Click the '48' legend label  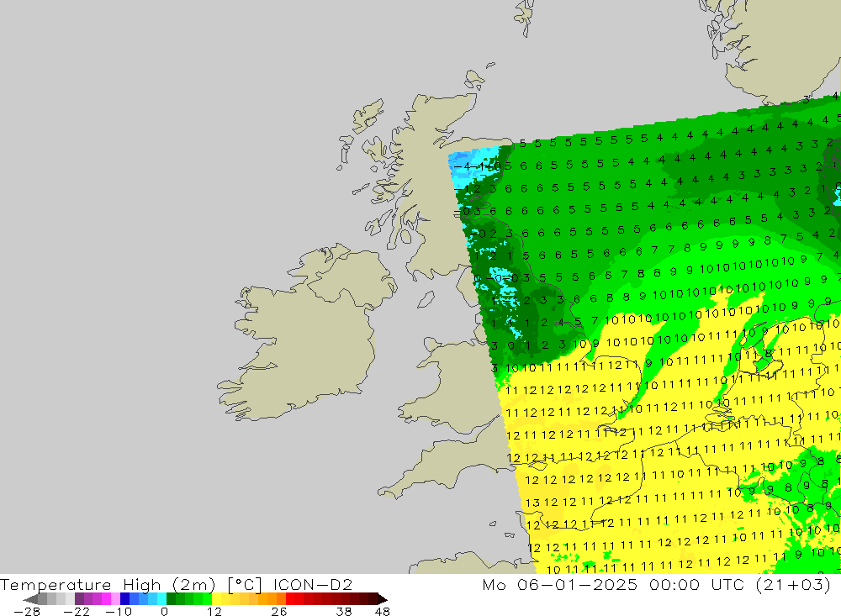tap(383, 612)
